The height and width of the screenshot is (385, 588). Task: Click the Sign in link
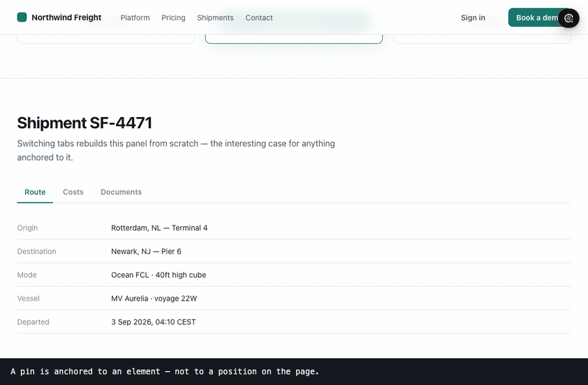pyautogui.click(x=473, y=18)
